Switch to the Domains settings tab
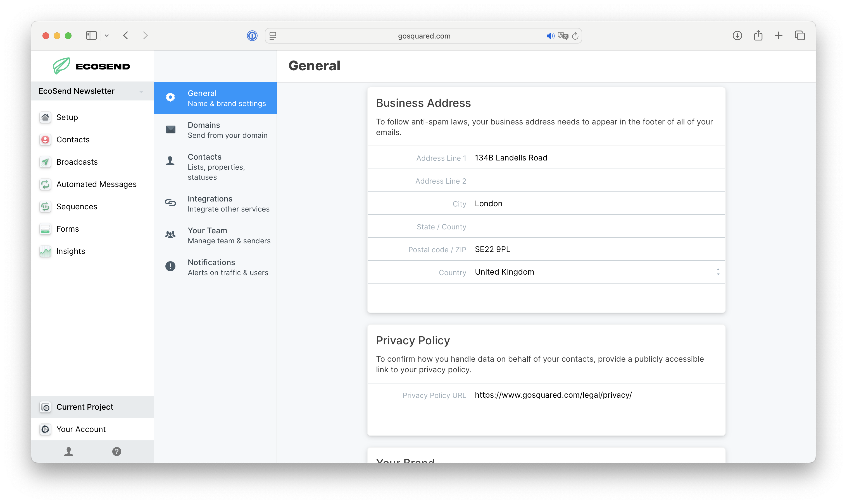The image size is (847, 504). (215, 130)
